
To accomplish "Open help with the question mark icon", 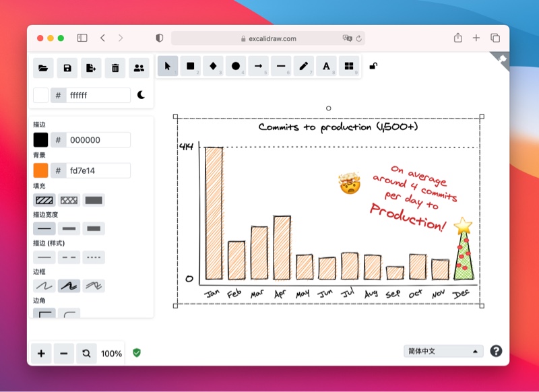I will pyautogui.click(x=496, y=351).
